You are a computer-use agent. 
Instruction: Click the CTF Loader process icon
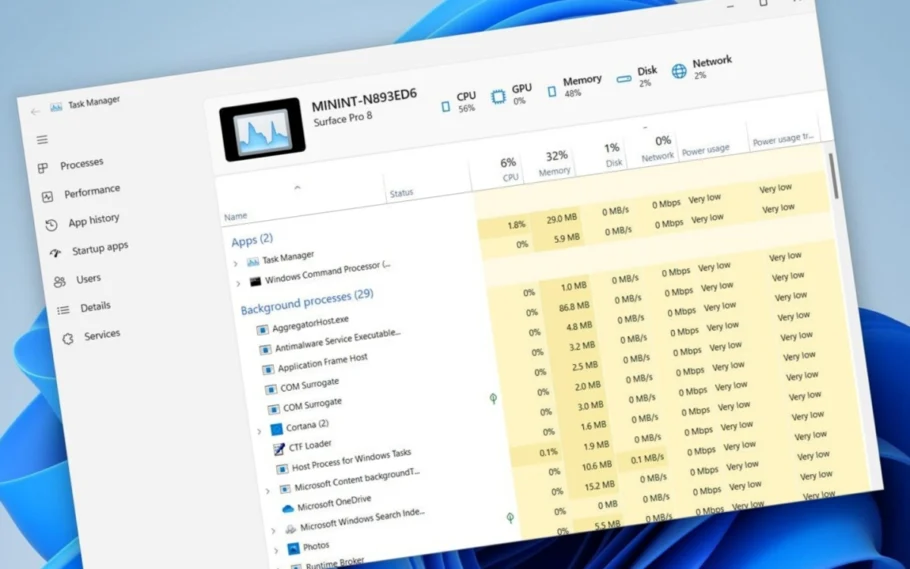(x=279, y=450)
